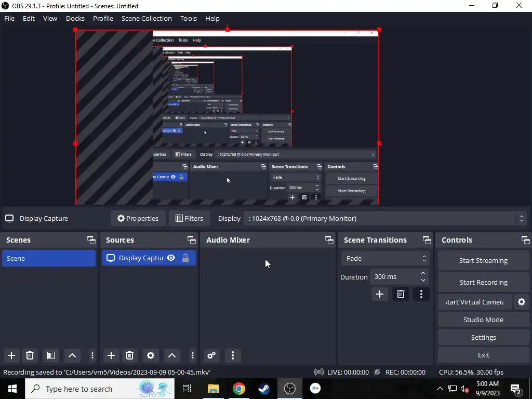Select the Scene item in Scenes list
Image resolution: width=532 pixels, height=399 pixels.
coord(49,258)
